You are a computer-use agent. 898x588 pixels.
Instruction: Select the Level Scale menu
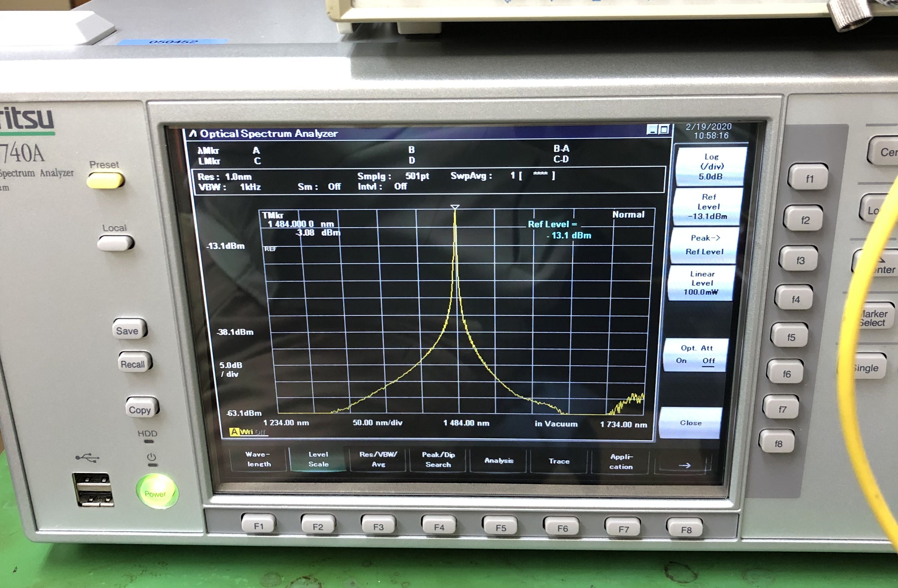(x=318, y=459)
